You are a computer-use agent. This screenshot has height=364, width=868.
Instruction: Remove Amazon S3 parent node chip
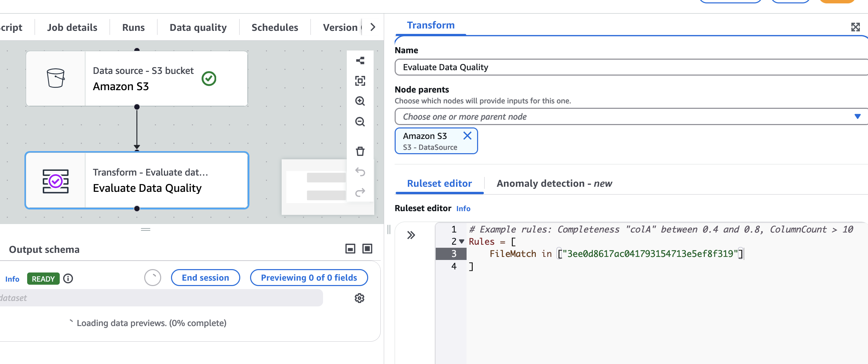467,136
